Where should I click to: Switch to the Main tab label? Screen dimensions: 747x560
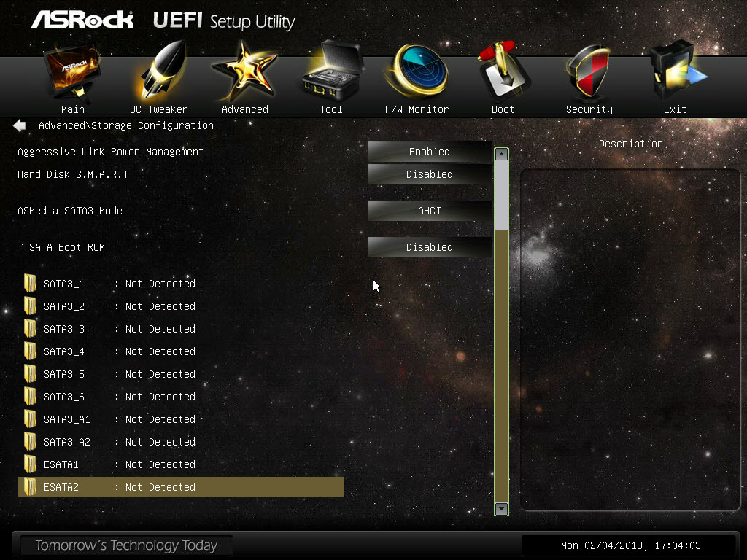(73, 109)
